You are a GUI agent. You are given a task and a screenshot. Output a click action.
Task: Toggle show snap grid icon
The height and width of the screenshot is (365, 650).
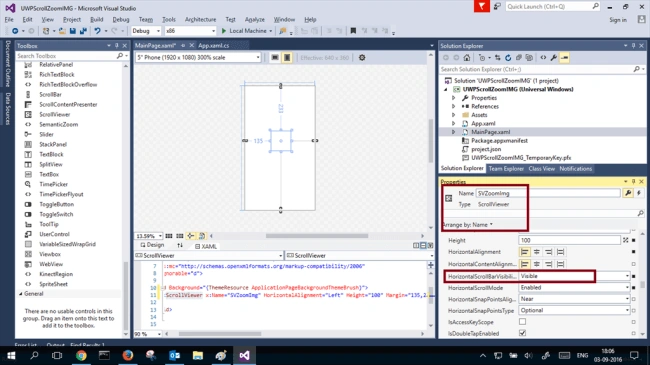[x=169, y=236]
